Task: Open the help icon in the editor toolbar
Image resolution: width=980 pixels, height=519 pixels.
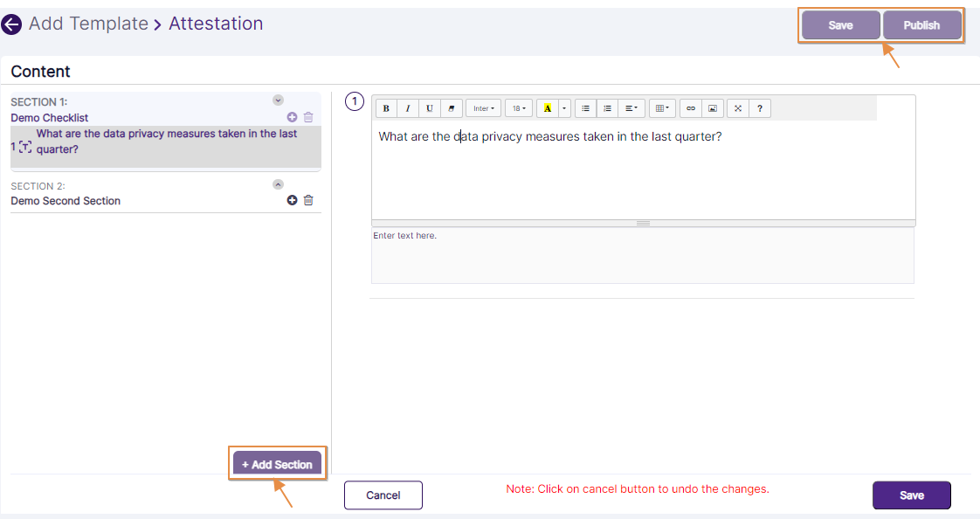Action: (758, 107)
